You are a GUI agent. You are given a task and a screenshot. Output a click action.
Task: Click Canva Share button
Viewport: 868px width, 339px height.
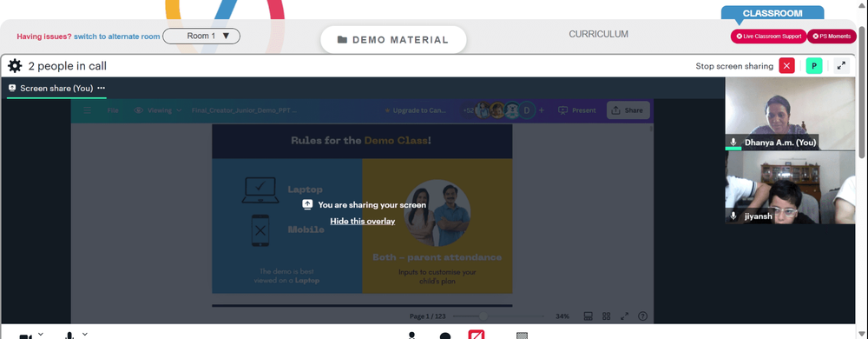pos(628,110)
